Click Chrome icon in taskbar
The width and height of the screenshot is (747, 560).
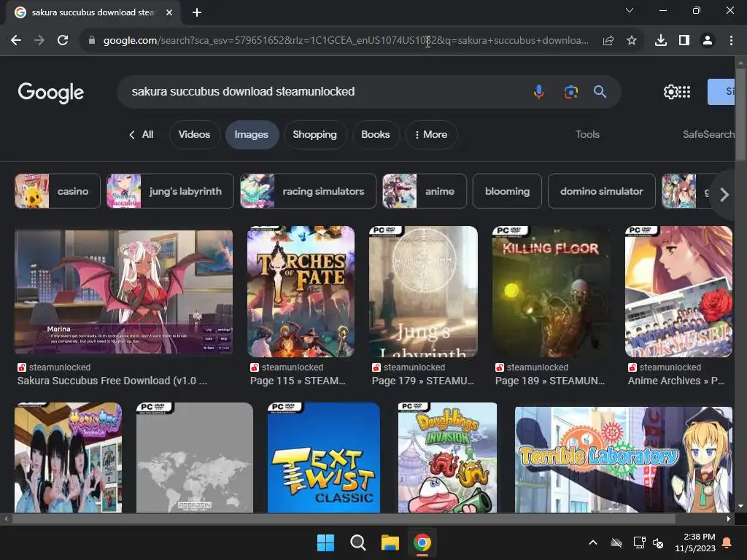[x=422, y=542]
